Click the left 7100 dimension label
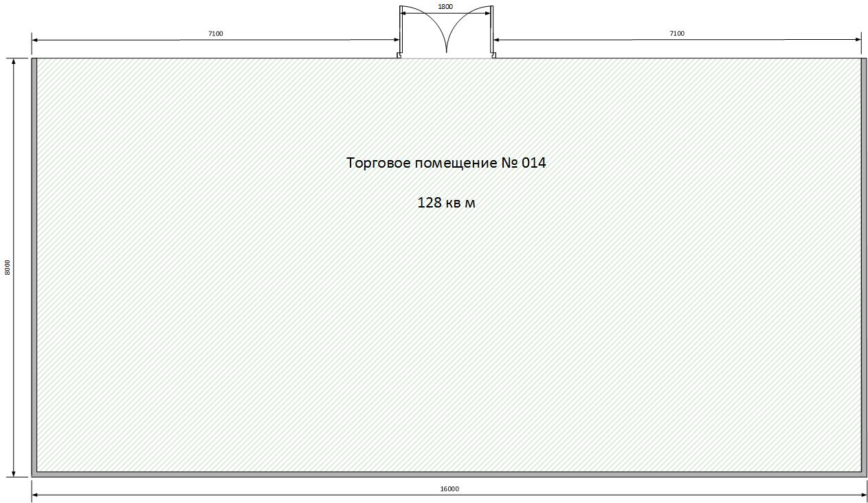 (215, 34)
